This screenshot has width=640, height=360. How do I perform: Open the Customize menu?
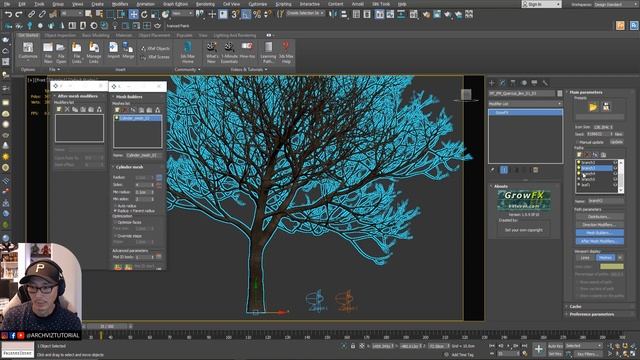(x=258, y=4)
